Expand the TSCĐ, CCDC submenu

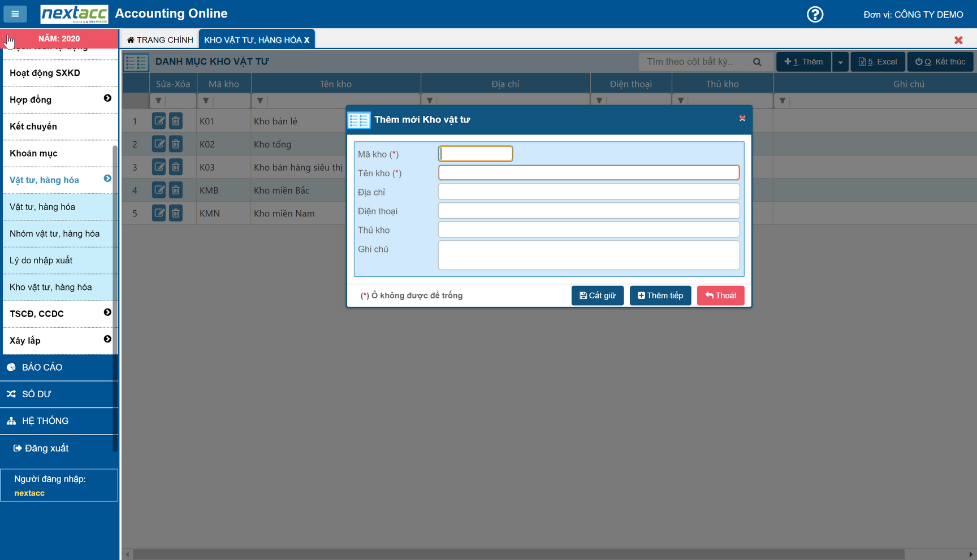(x=107, y=312)
